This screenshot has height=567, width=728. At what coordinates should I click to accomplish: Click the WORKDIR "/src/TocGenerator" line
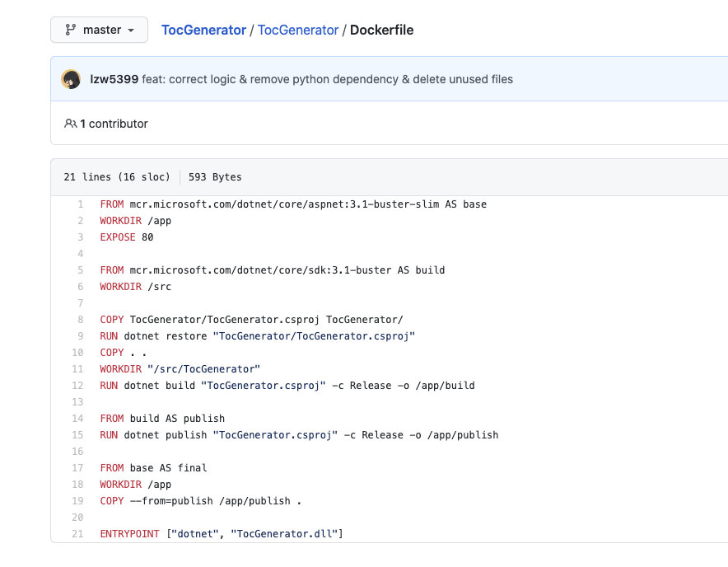(180, 369)
